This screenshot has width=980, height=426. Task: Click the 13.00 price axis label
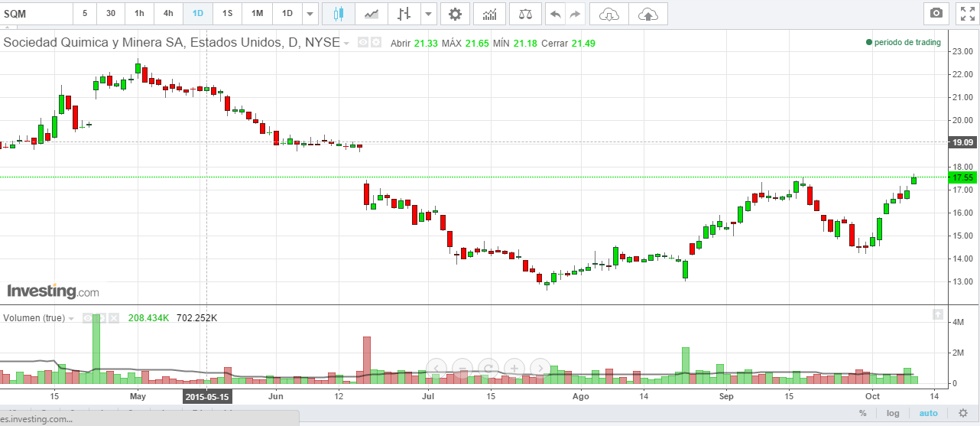click(962, 281)
